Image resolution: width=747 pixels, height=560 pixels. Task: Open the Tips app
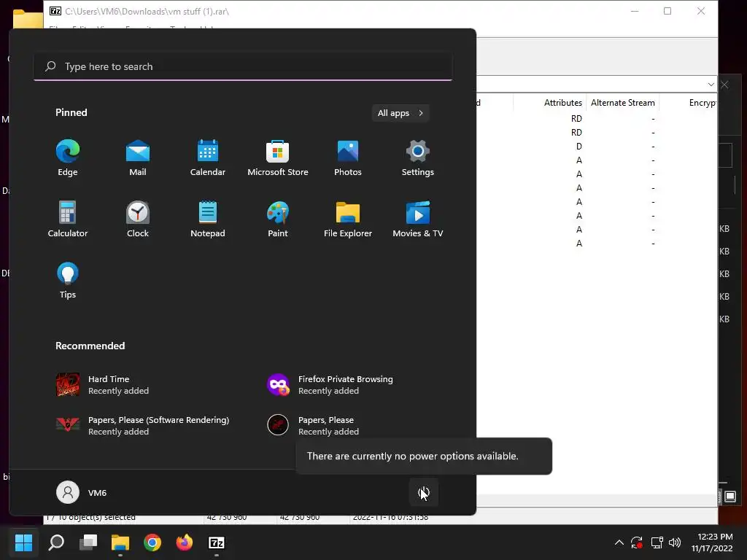click(x=68, y=281)
